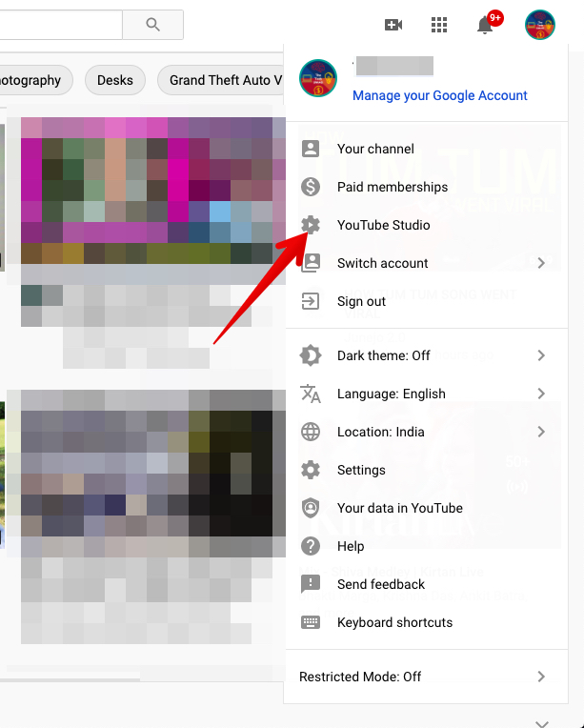Open the create video camera icon
Screen dimensions: 584x728
tap(393, 25)
